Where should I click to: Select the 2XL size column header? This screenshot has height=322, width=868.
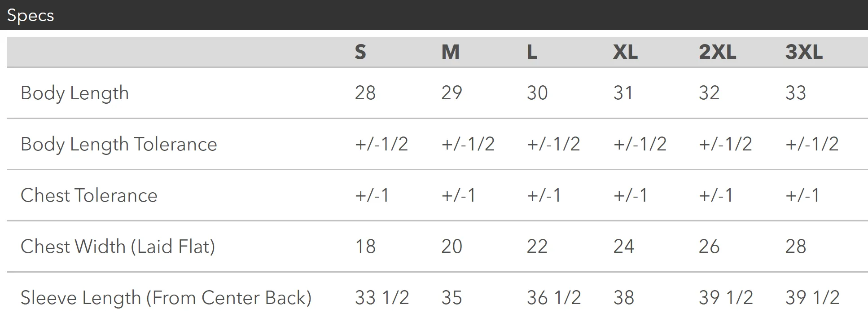717,52
